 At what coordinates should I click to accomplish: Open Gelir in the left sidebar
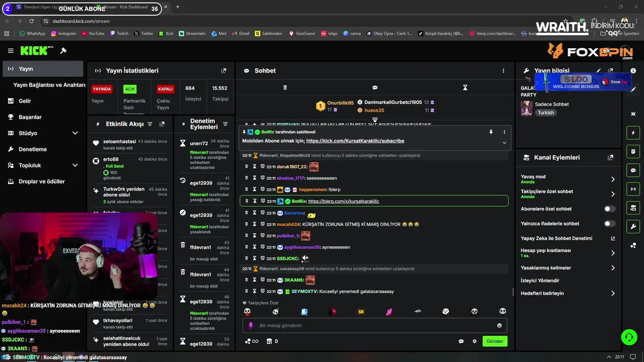click(43, 101)
